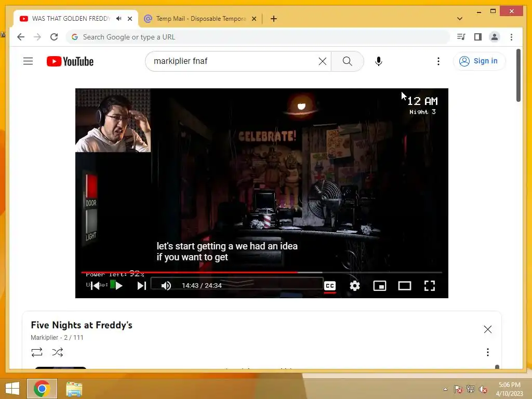Toggle shuffle playlist

(x=57, y=352)
